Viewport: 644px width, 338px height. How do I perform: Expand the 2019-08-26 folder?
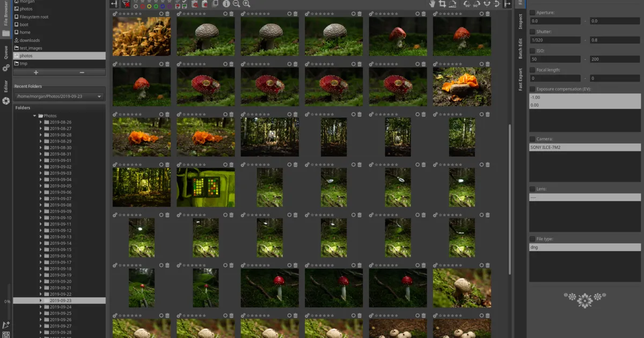pos(41,122)
